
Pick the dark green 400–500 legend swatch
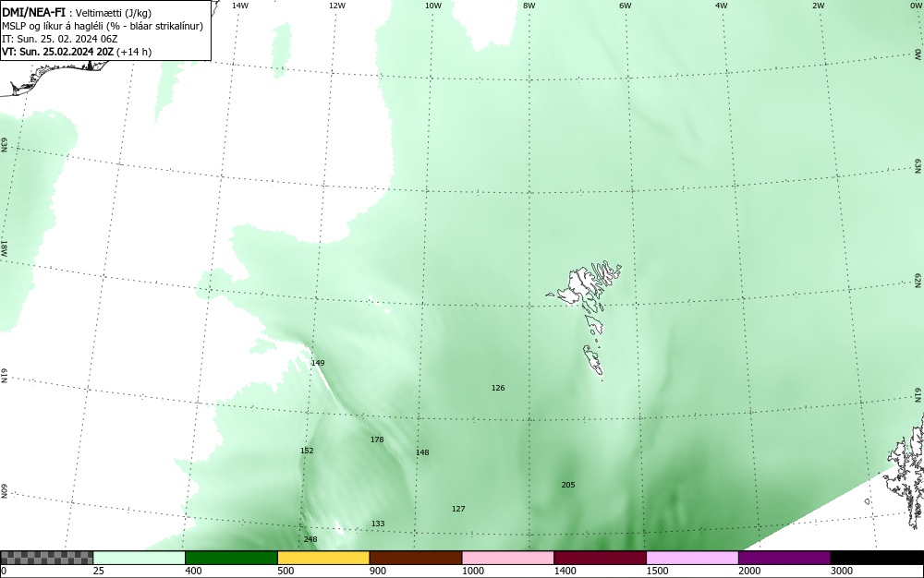click(x=231, y=558)
